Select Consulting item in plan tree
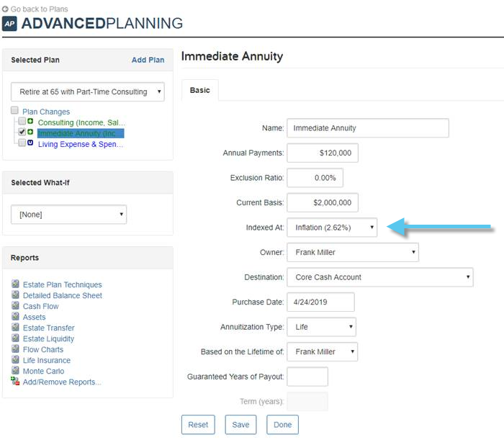Image resolution: width=504 pixels, height=445 pixels. pos(81,122)
